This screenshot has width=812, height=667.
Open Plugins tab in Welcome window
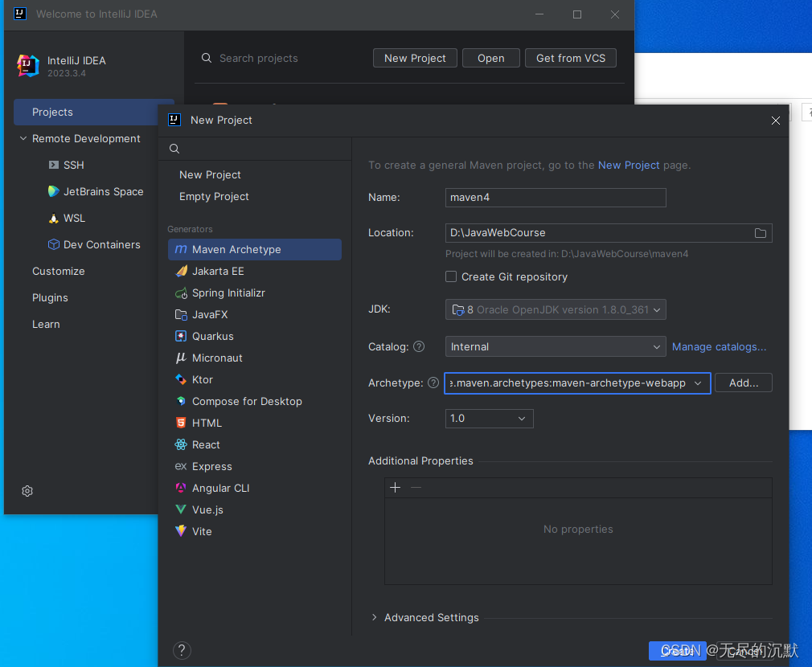(50, 297)
